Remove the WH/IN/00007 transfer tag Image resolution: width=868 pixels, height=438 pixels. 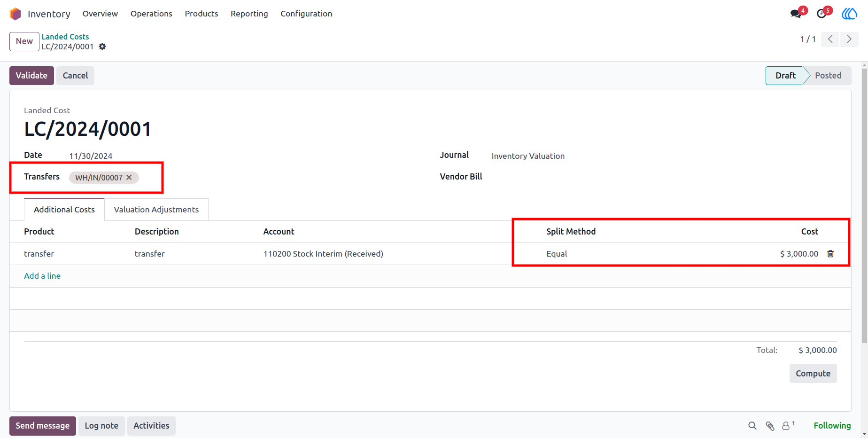[x=129, y=177]
